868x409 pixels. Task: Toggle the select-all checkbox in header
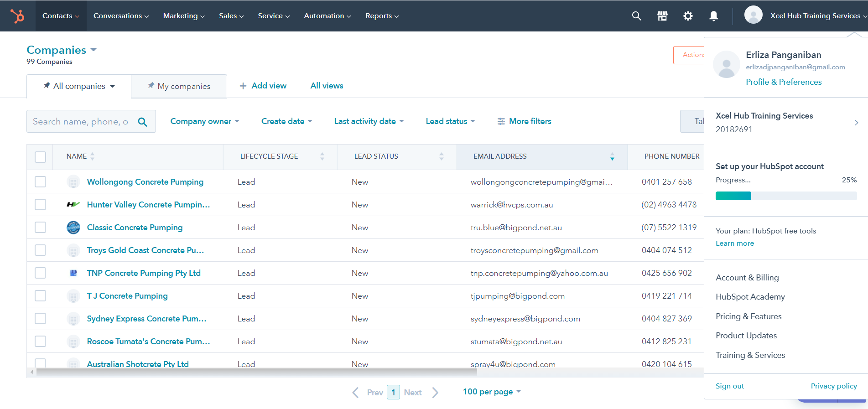40,157
